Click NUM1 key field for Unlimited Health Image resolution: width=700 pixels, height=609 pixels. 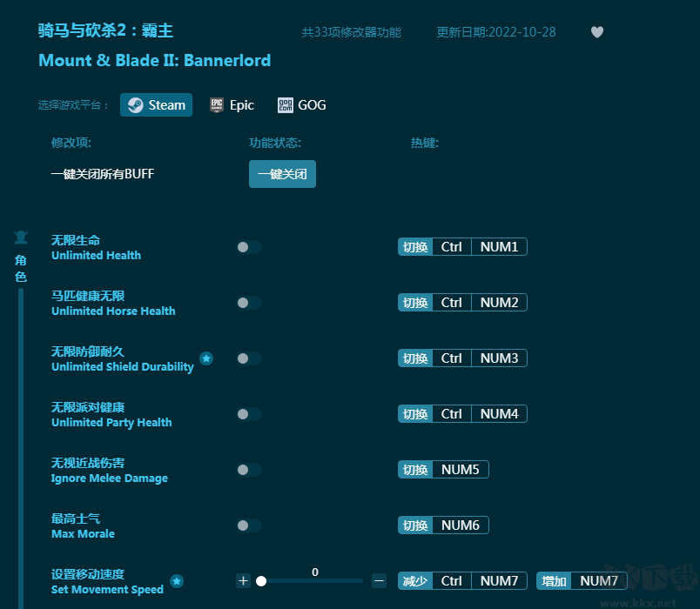point(499,247)
